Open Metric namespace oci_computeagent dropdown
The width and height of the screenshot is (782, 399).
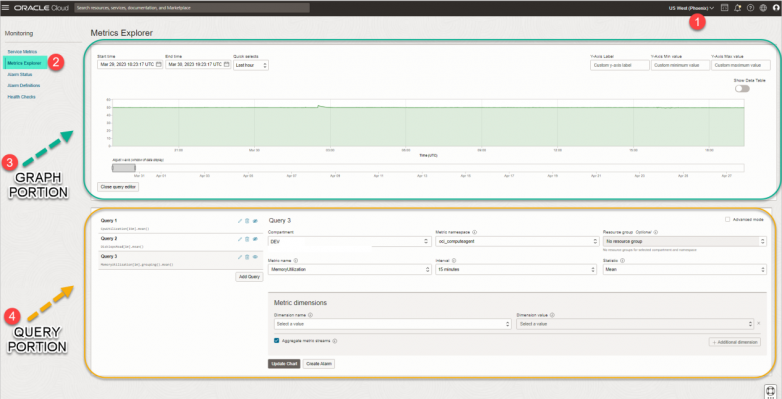point(517,241)
